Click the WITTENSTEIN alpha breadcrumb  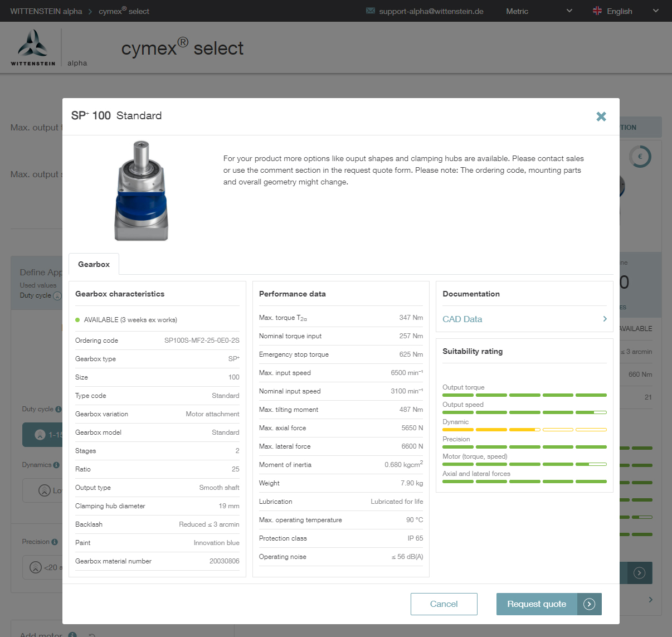coord(46,11)
